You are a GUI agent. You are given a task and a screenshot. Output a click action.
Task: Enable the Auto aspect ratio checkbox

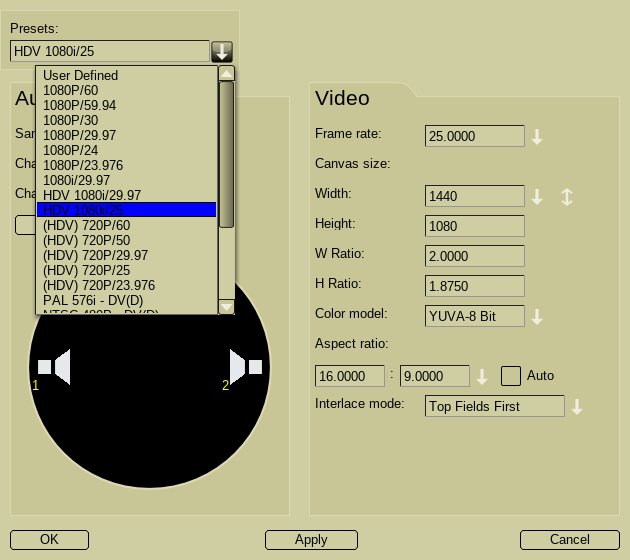[511, 376]
